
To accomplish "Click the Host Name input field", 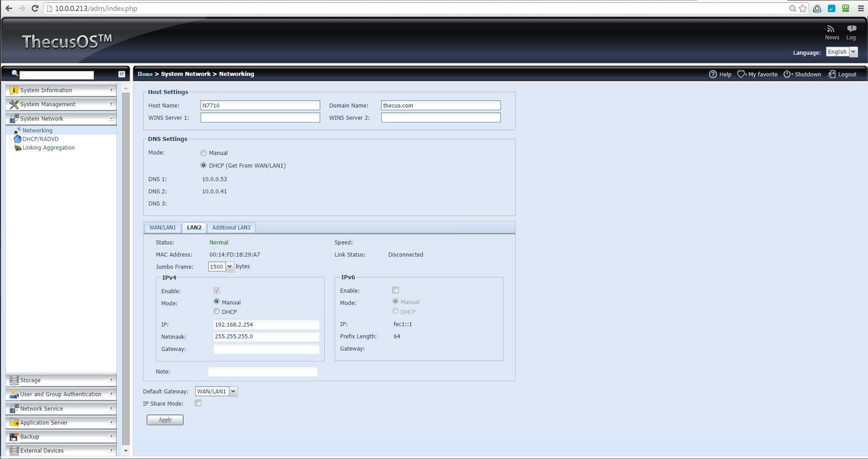I will point(260,105).
